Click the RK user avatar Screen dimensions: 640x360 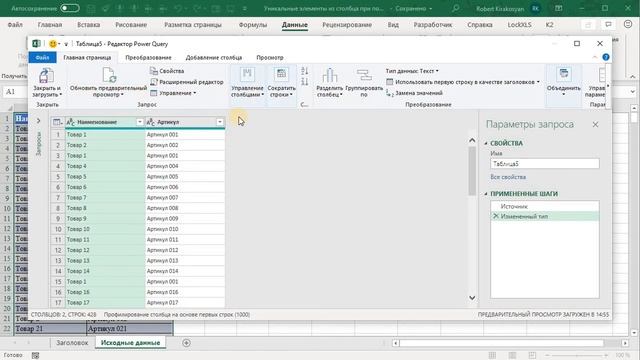click(x=535, y=9)
